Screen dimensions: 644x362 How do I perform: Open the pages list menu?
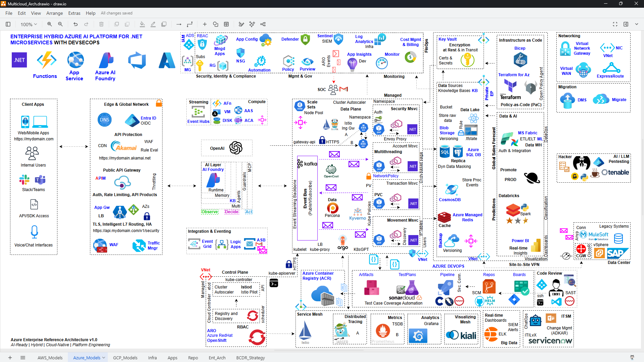click(x=23, y=358)
